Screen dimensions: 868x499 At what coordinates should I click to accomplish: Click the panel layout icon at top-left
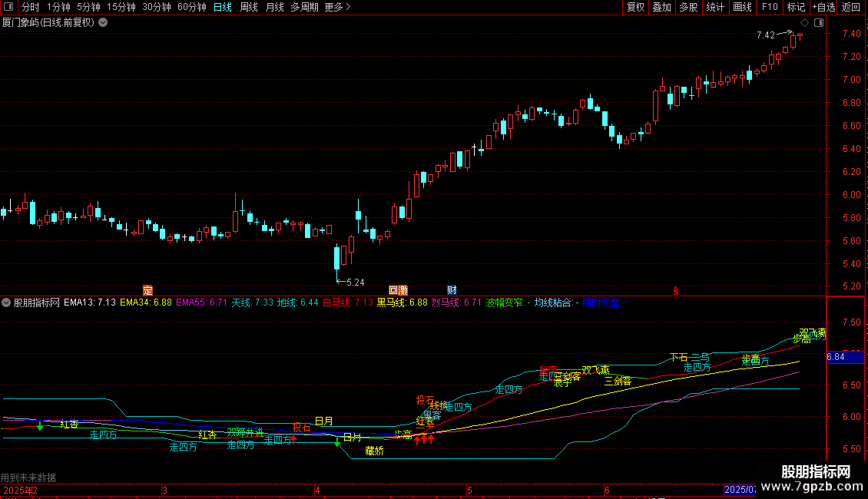[x=8, y=7]
